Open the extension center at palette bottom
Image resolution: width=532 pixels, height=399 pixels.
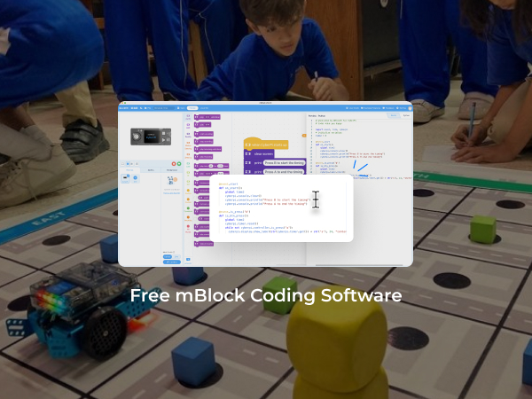188,260
